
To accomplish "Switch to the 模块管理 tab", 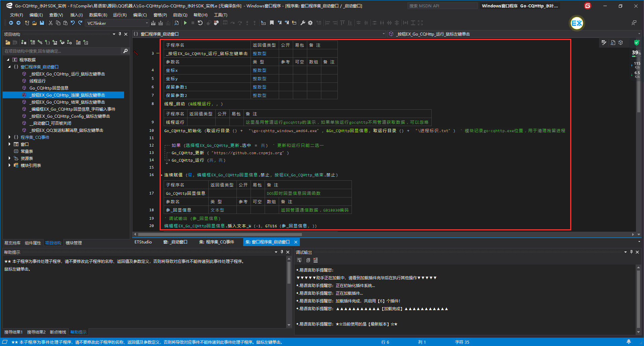I will [x=74, y=243].
